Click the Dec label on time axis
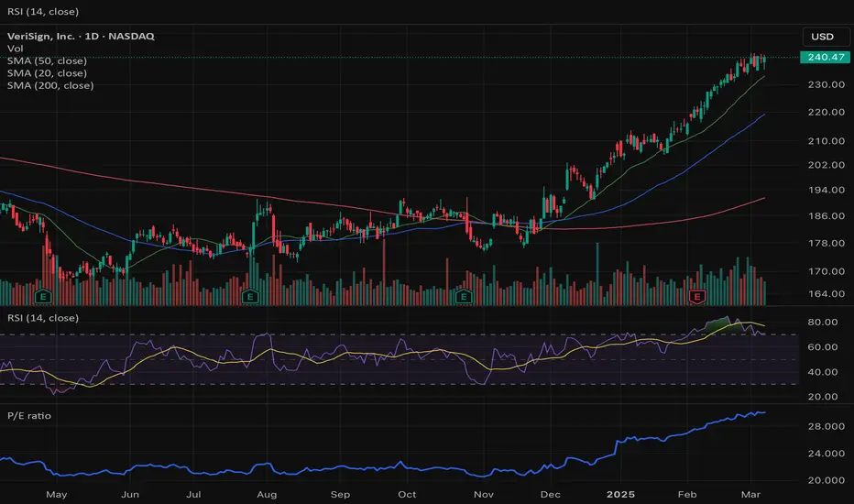The image size is (854, 504). (550, 495)
